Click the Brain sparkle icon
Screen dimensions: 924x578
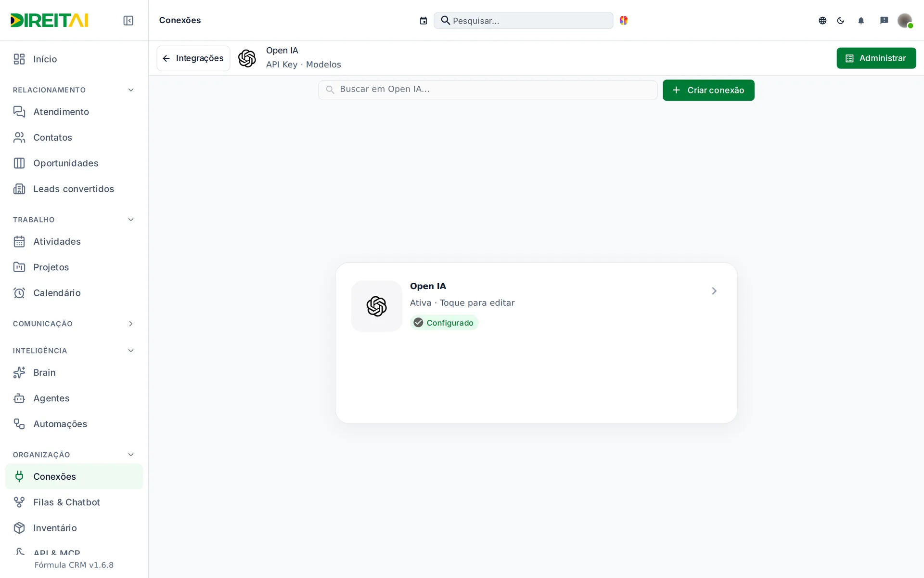click(19, 373)
